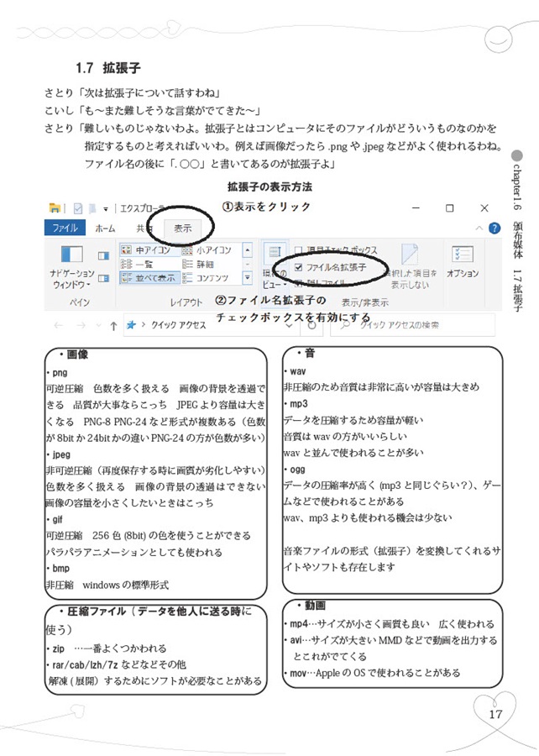Toggle the details pane icon below the preview pane
539x756 pixels.
(x=103, y=278)
